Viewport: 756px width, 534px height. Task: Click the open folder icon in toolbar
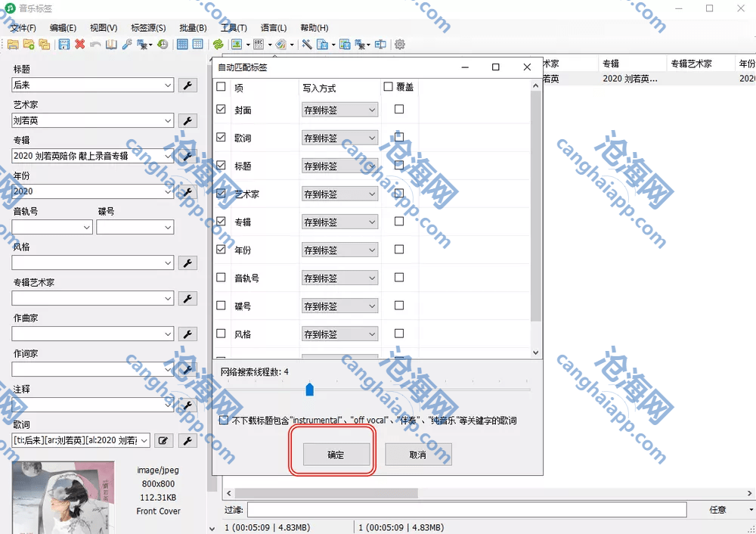pos(13,45)
